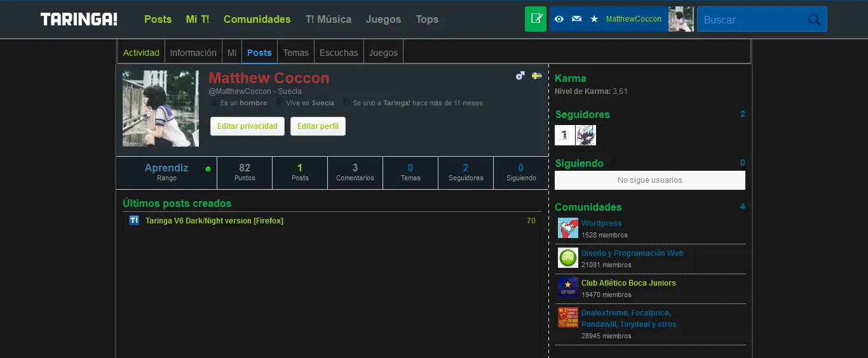
Task: Open Tops in top navigation
Action: pyautogui.click(x=427, y=20)
